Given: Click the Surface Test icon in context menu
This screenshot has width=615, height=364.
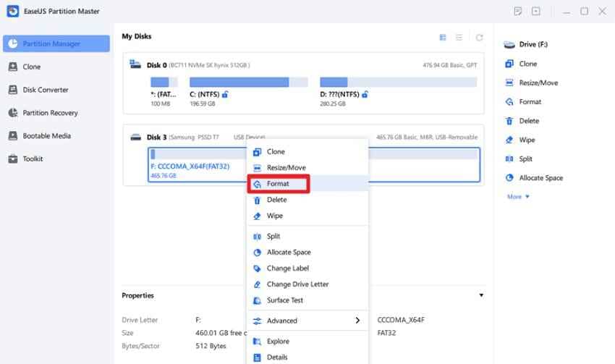Looking at the screenshot, I should [257, 300].
